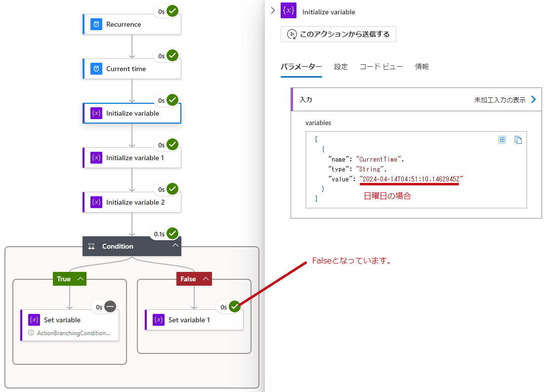The image size is (548, 392).
Task: Copy the variables JSON to clipboard
Action: tap(518, 140)
